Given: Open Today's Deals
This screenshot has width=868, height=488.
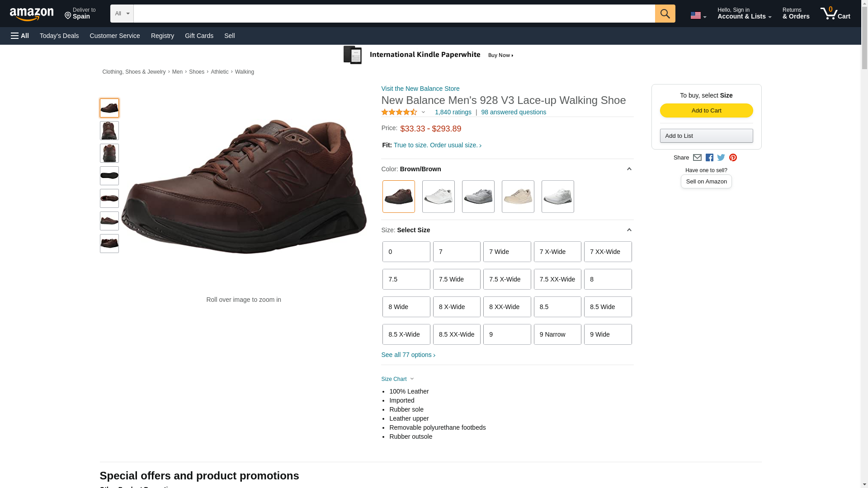Looking at the screenshot, I should tap(59, 36).
